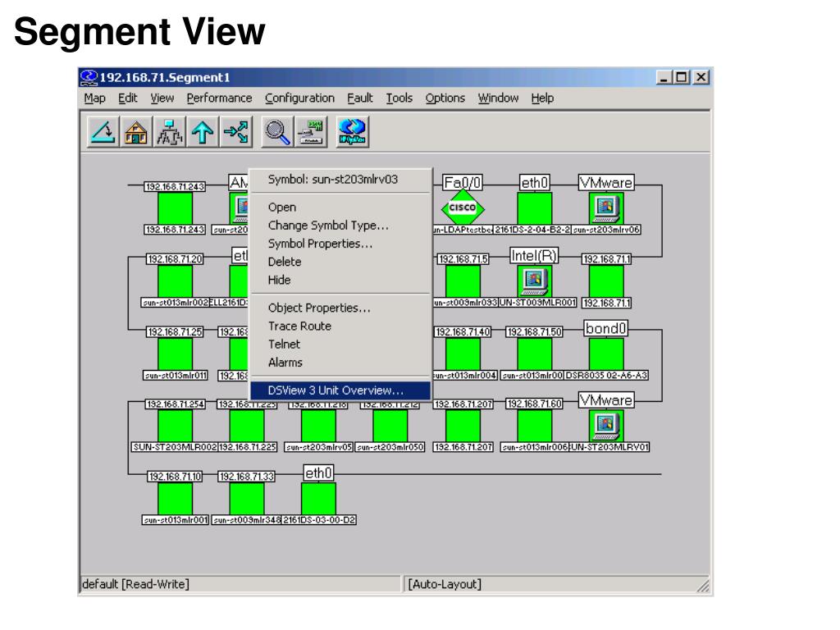Choose Trace Route in context menu
The height and width of the screenshot is (630, 840).
[340, 326]
